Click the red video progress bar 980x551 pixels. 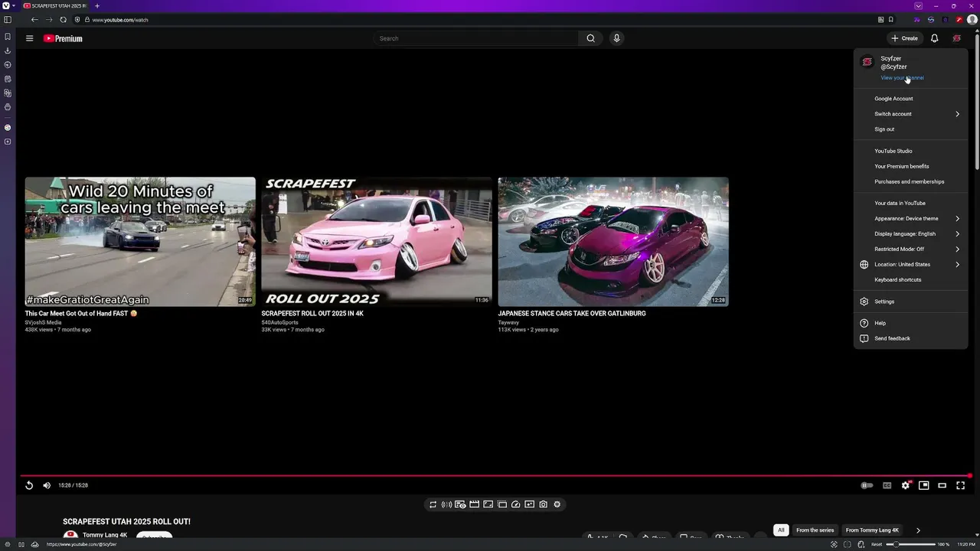(495, 476)
